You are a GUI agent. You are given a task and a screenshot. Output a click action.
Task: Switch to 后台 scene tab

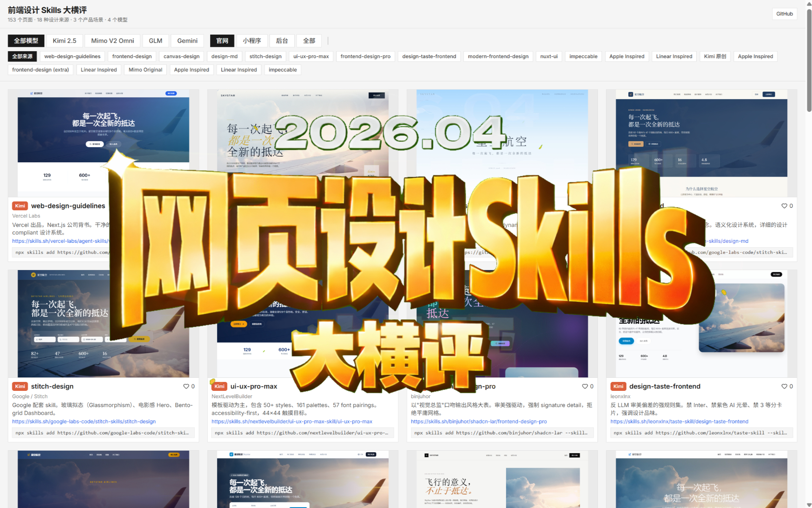(282, 41)
